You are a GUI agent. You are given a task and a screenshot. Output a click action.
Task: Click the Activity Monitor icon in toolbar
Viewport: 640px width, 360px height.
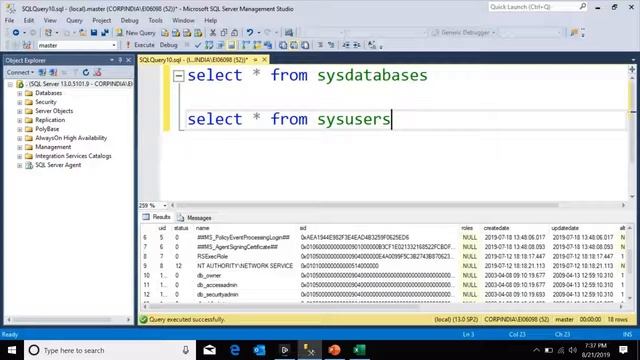pyautogui.click(x=289, y=33)
